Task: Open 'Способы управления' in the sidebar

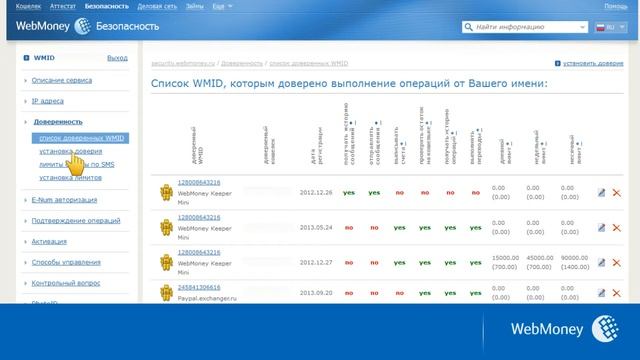Action: click(66, 262)
